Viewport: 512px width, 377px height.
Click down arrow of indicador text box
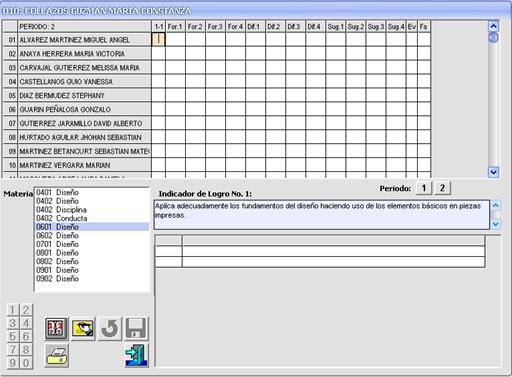[496, 224]
